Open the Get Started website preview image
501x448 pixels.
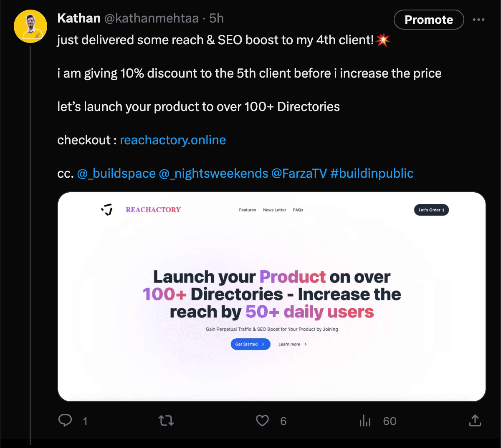tap(271, 297)
